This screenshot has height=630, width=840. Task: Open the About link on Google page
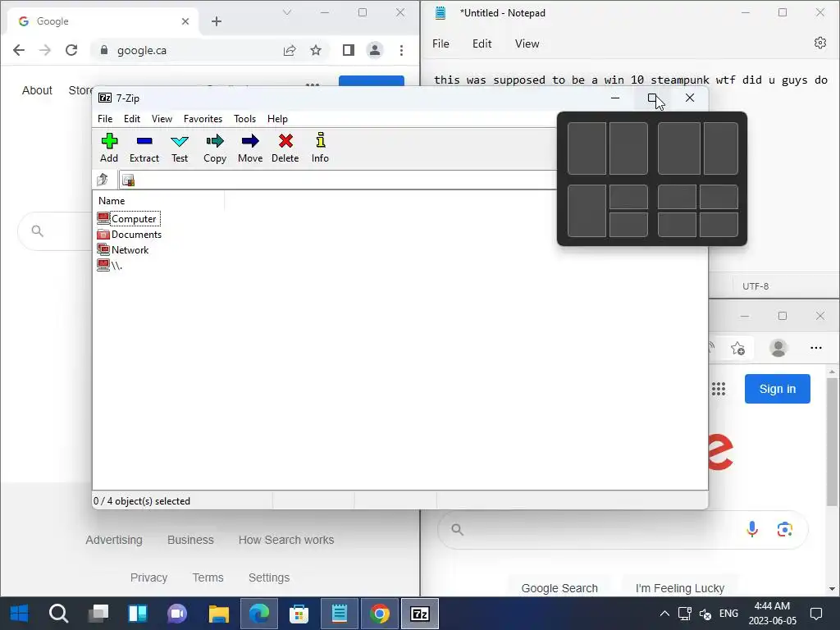click(x=37, y=90)
